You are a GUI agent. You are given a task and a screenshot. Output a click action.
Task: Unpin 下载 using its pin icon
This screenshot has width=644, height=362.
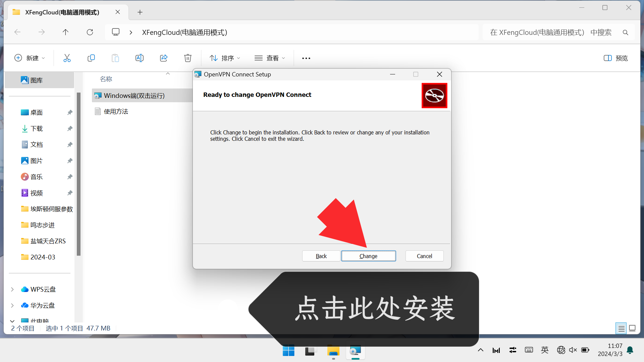coord(70,128)
